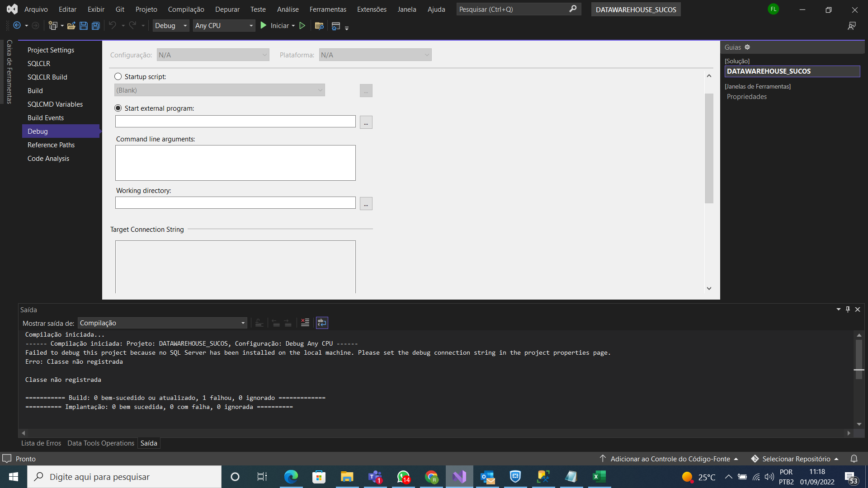Start debugging with green Iniciar play icon
The image size is (868, 488).
pyautogui.click(x=264, y=26)
